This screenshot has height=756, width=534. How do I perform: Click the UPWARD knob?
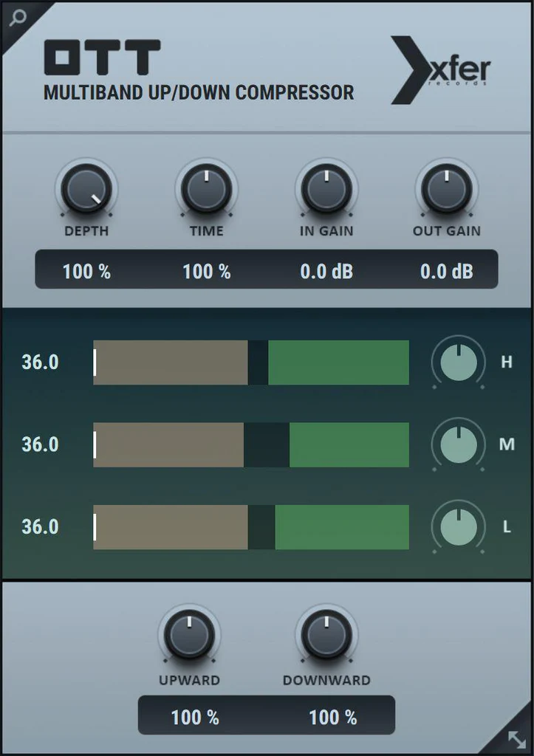[x=190, y=635]
